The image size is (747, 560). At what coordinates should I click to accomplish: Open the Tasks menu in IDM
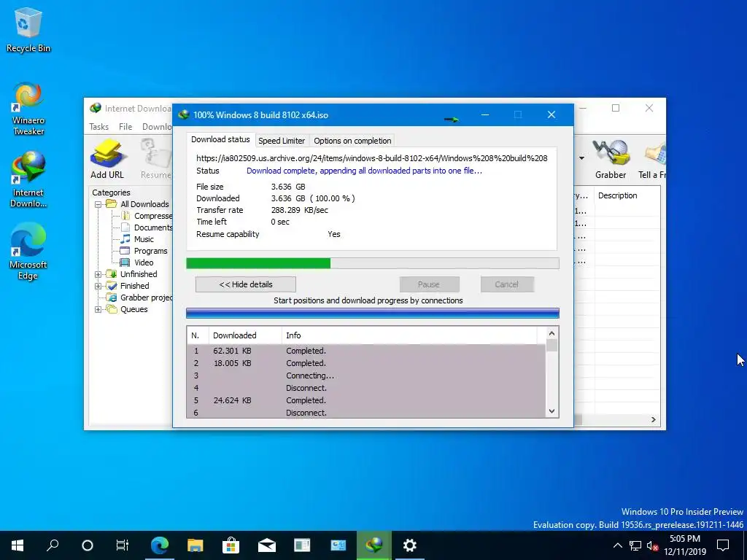(98, 127)
